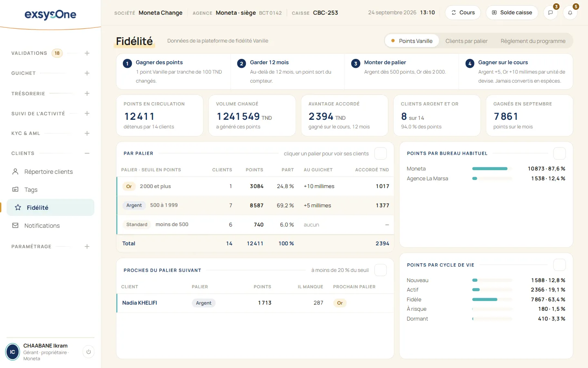Click the Clients Argent et Or card
This screenshot has height=368, width=588.
pos(437,115)
